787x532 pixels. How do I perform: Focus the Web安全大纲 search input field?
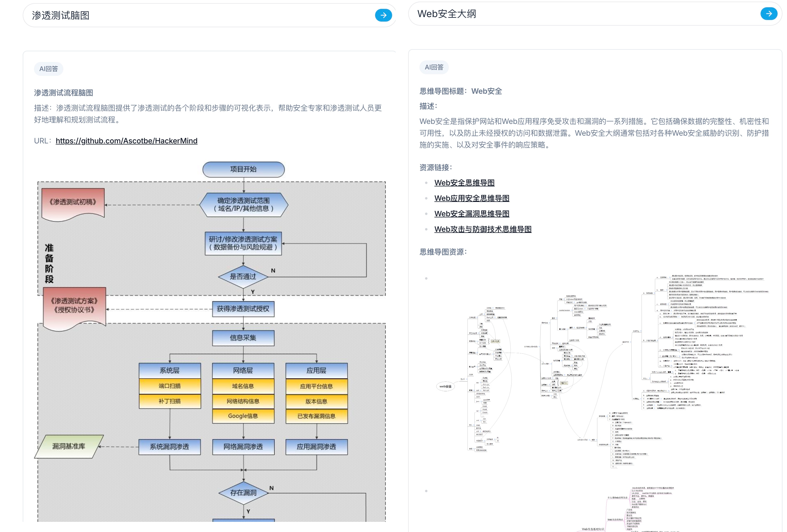(576, 14)
